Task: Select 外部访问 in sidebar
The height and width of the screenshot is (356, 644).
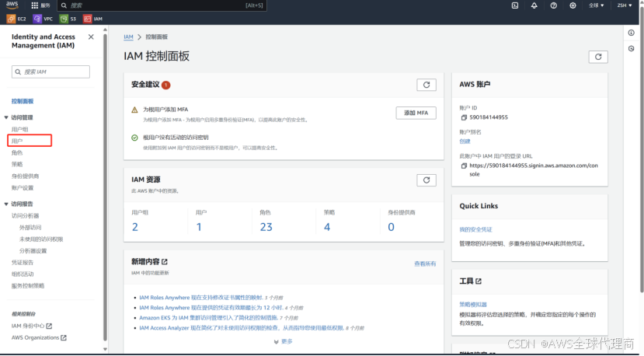Action: [x=30, y=228]
